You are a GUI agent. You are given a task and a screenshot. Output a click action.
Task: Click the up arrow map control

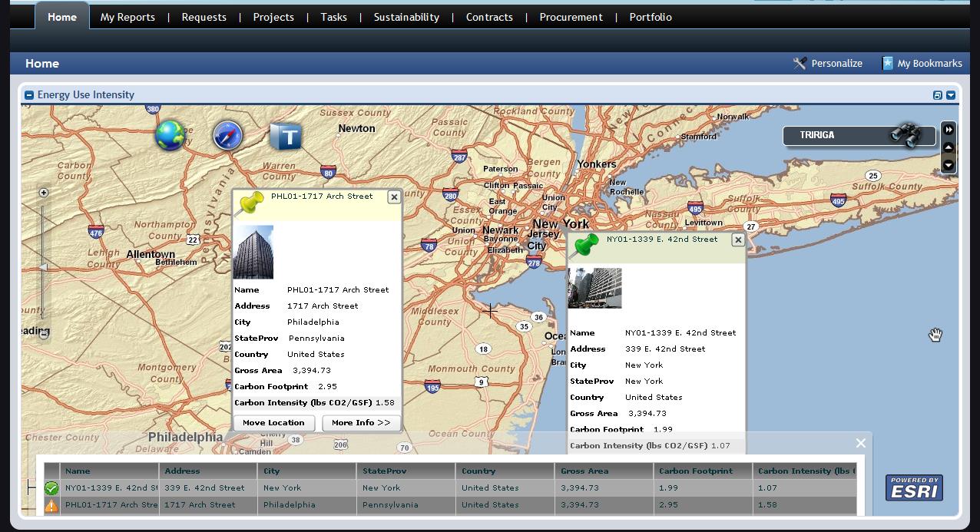click(x=949, y=147)
